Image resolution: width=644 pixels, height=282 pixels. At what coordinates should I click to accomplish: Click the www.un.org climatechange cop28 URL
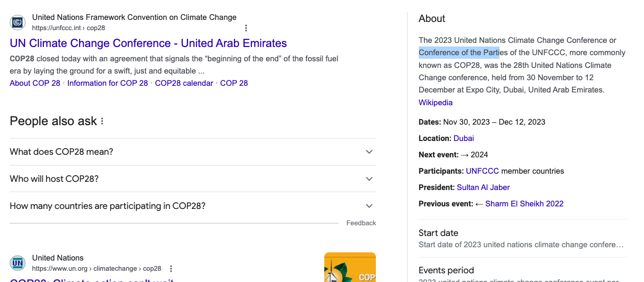click(x=97, y=269)
